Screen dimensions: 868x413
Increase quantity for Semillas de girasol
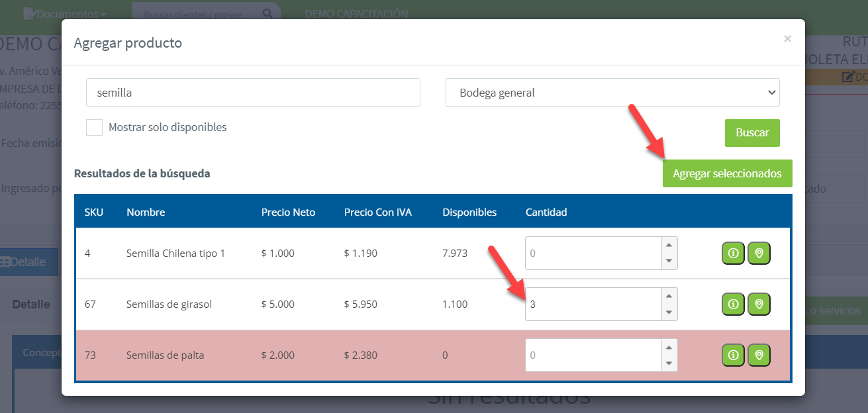click(x=669, y=297)
